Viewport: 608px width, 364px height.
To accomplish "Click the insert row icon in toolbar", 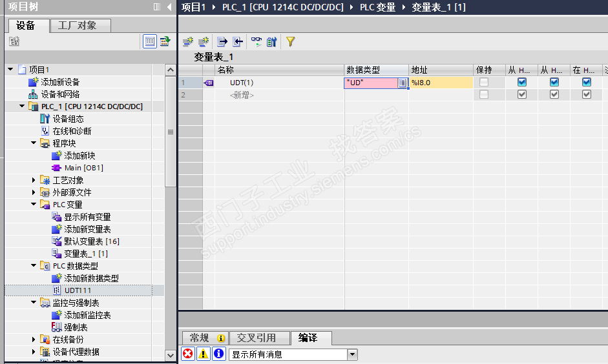I will tap(188, 41).
